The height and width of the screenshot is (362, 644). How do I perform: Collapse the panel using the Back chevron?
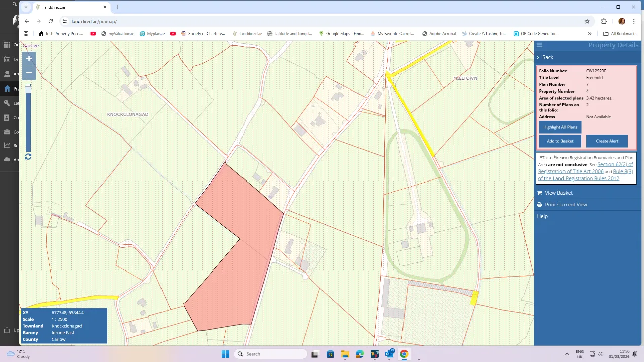pos(538,57)
